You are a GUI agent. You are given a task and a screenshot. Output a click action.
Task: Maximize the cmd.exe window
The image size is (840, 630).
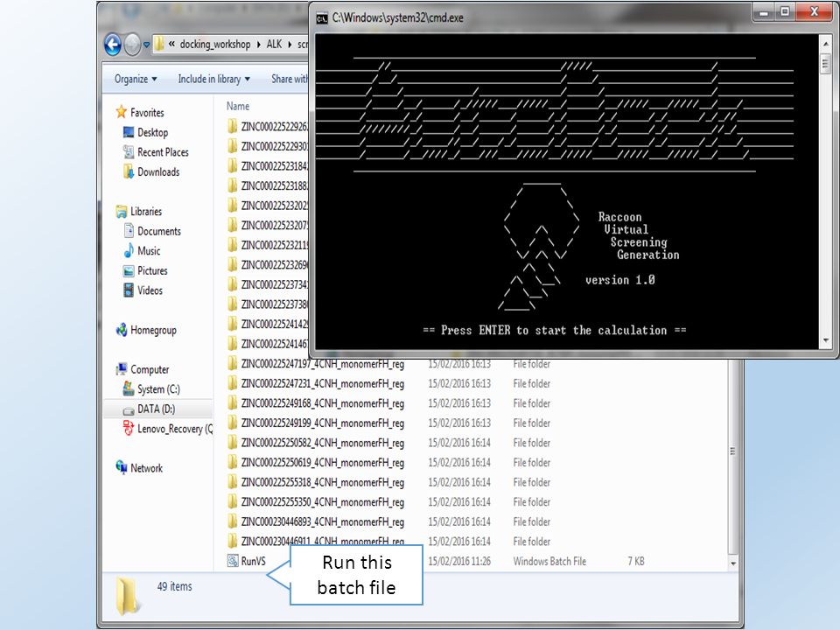tap(786, 11)
